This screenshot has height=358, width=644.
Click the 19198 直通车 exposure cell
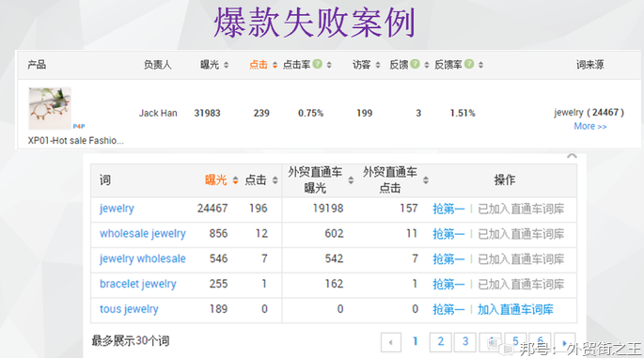tap(328, 209)
